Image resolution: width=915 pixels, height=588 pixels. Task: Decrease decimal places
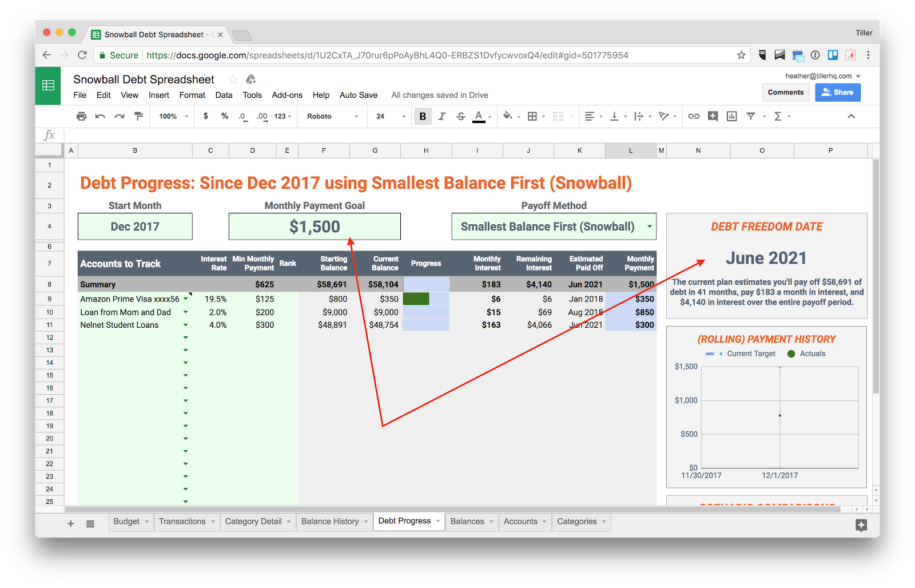coord(242,116)
